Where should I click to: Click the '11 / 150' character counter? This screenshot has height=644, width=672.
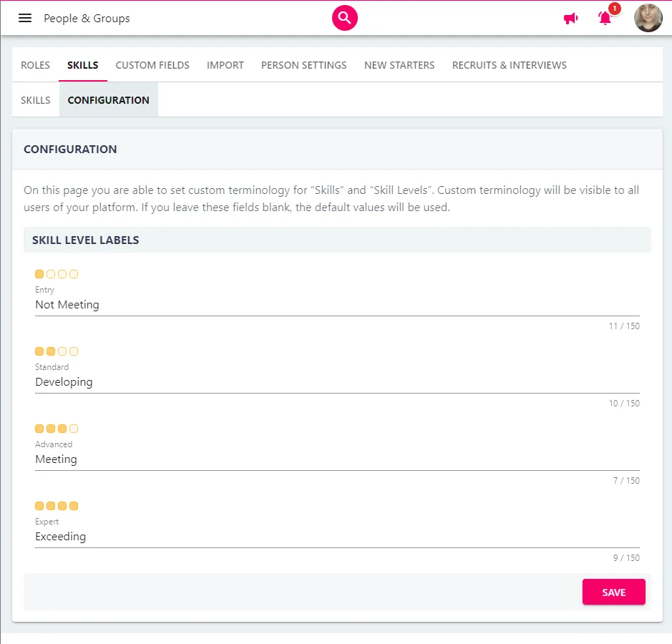(624, 326)
